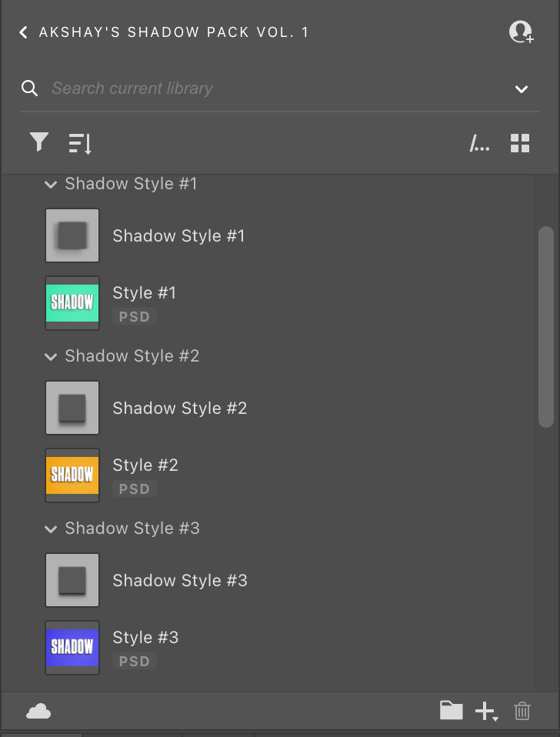Click the Creative Cloud sync icon
Screen dimensions: 560x737
point(38,712)
